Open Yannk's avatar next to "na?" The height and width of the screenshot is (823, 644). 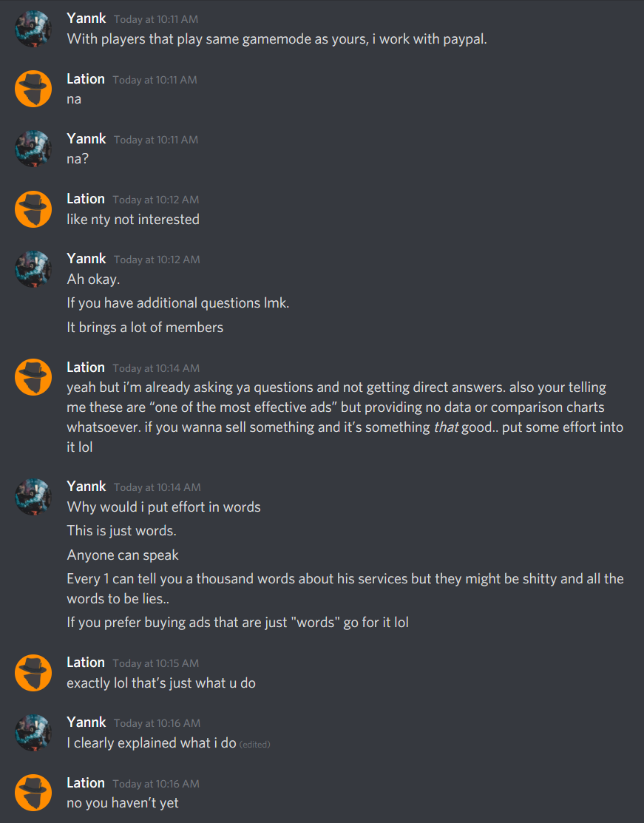33,149
